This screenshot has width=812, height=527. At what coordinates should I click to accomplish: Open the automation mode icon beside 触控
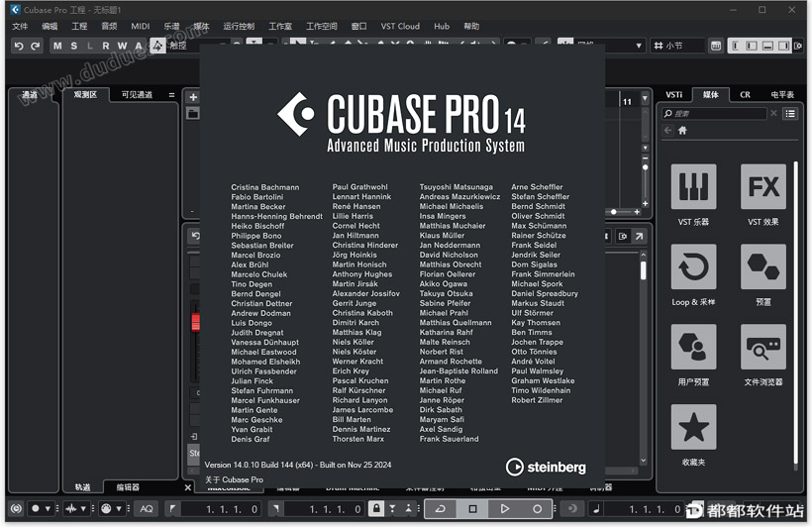point(157,46)
